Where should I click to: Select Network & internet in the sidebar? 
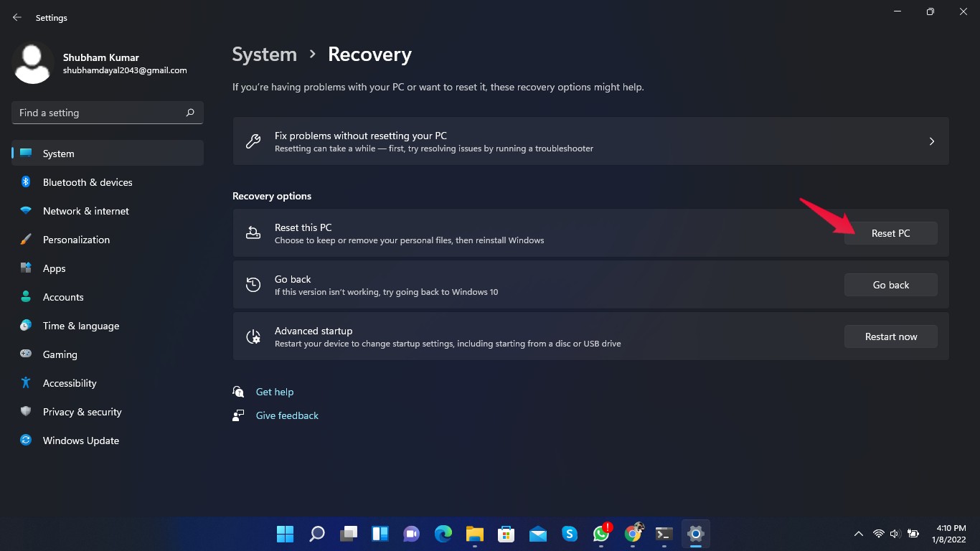(x=85, y=211)
